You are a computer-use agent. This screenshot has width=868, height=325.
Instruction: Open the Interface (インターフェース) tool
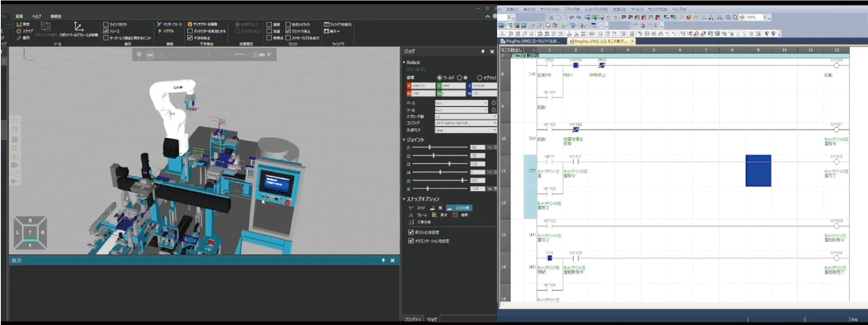[168, 25]
